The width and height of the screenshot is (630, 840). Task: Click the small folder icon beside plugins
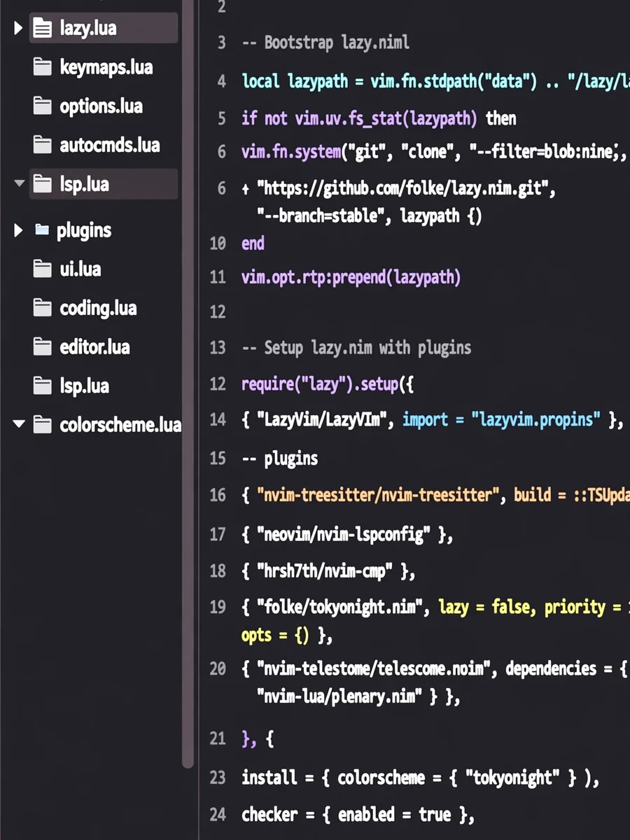tap(42, 230)
